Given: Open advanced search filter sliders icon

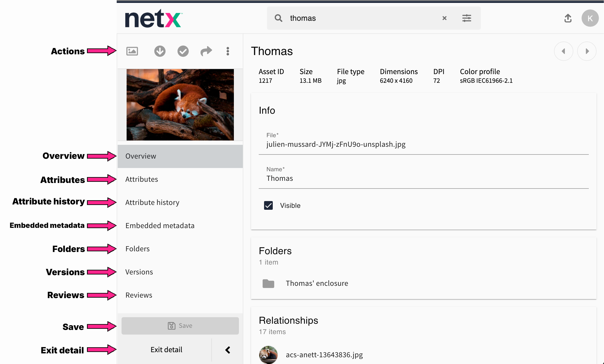Looking at the screenshot, I should tap(467, 18).
